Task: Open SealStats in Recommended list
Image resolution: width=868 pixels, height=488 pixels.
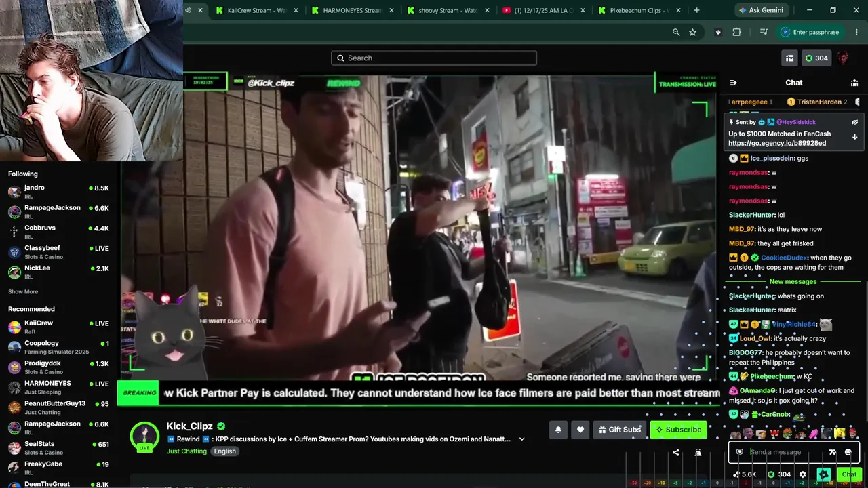Action: coord(58,447)
